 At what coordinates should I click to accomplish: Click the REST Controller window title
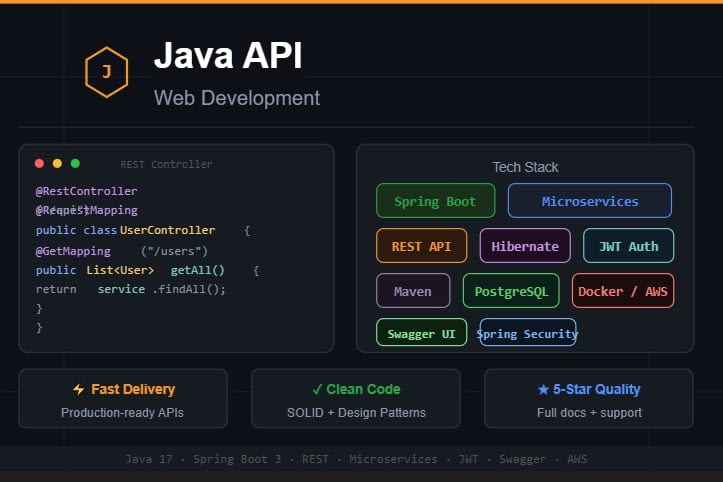166,164
